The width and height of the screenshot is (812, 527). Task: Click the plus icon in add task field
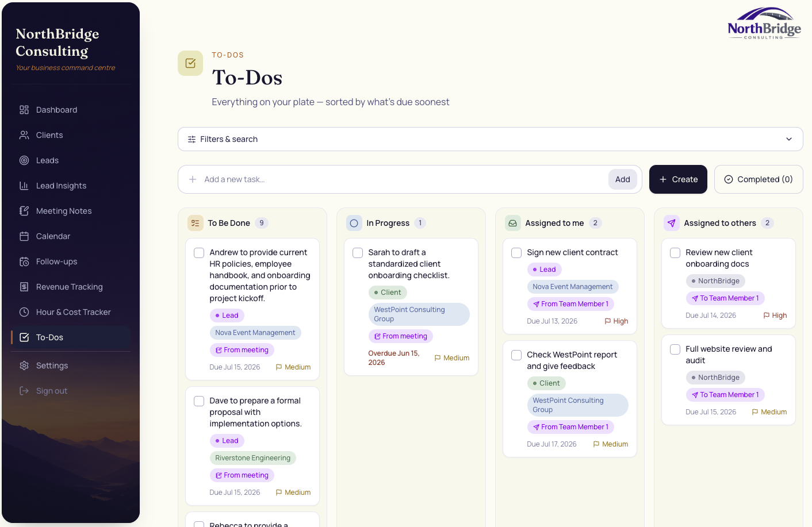coord(193,179)
